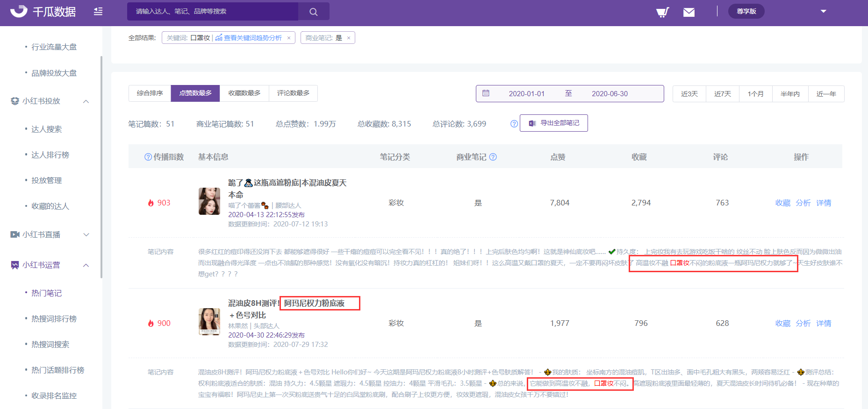Click the 小红书运营 section icon
The height and width of the screenshot is (409, 868).
(x=15, y=265)
